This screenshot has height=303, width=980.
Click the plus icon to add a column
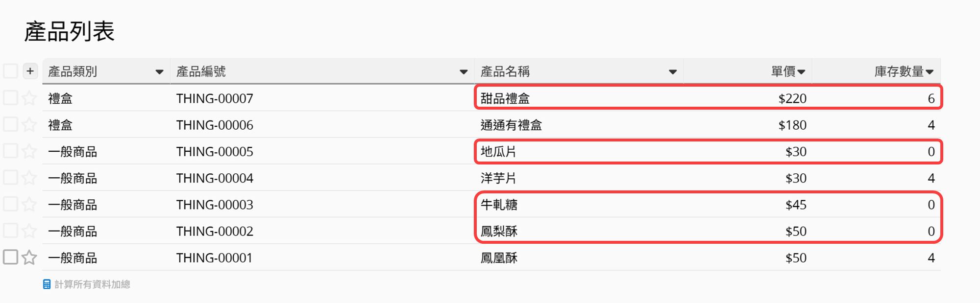[30, 71]
